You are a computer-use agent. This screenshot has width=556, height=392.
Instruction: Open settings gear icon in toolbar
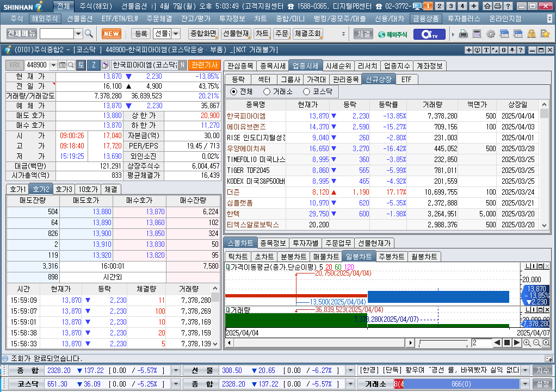click(491, 34)
